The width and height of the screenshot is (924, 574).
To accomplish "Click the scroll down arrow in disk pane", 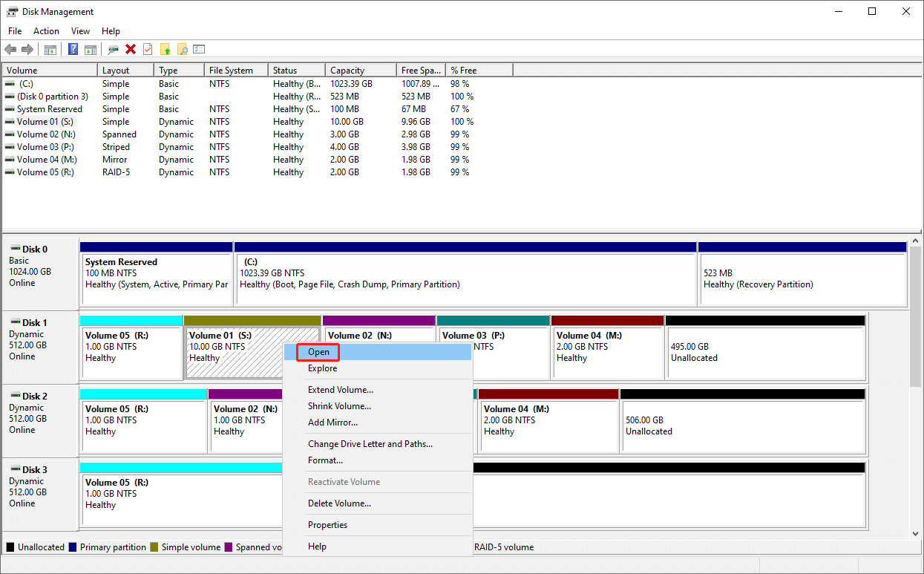I will (916, 534).
